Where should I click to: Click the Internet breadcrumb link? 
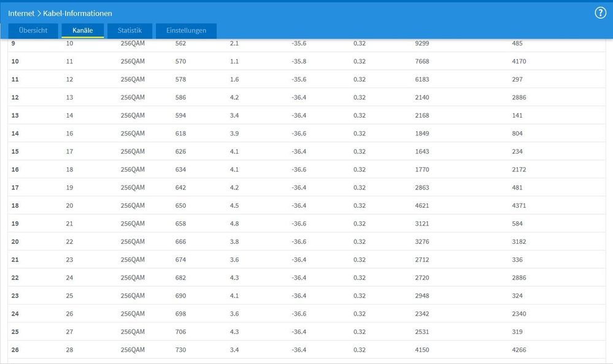point(21,13)
